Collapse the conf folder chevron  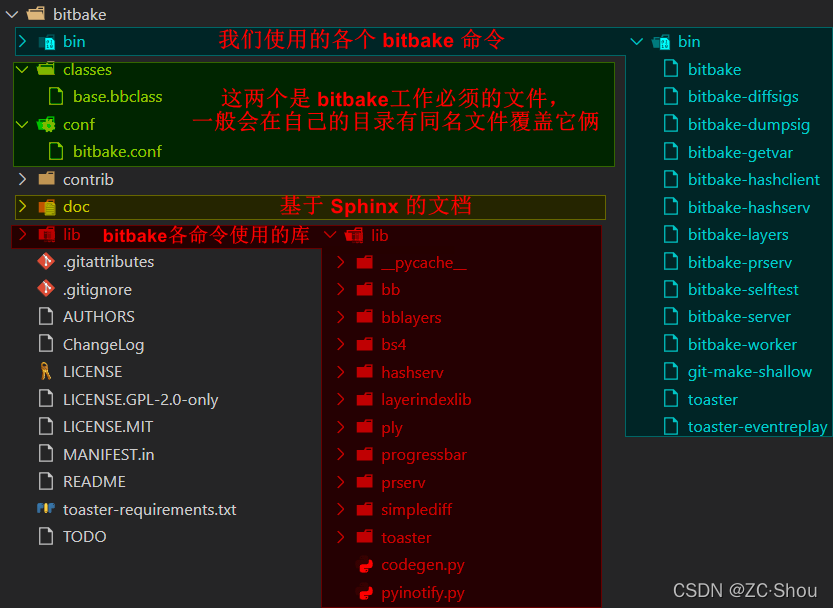pos(22,124)
